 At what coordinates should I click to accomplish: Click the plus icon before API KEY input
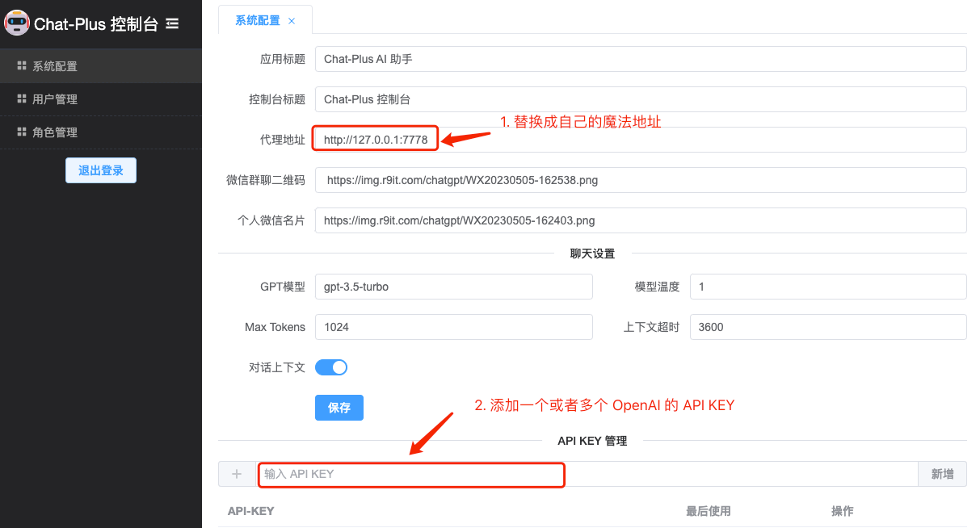click(237, 474)
